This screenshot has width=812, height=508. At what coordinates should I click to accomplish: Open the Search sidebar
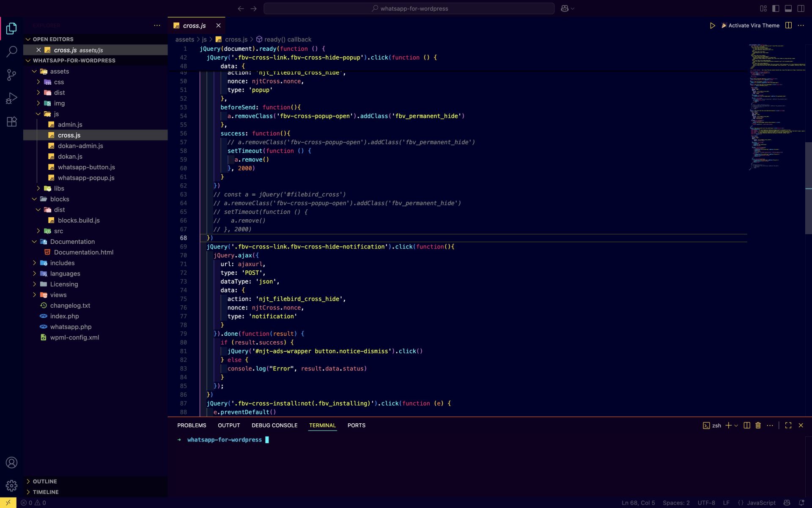tap(11, 51)
